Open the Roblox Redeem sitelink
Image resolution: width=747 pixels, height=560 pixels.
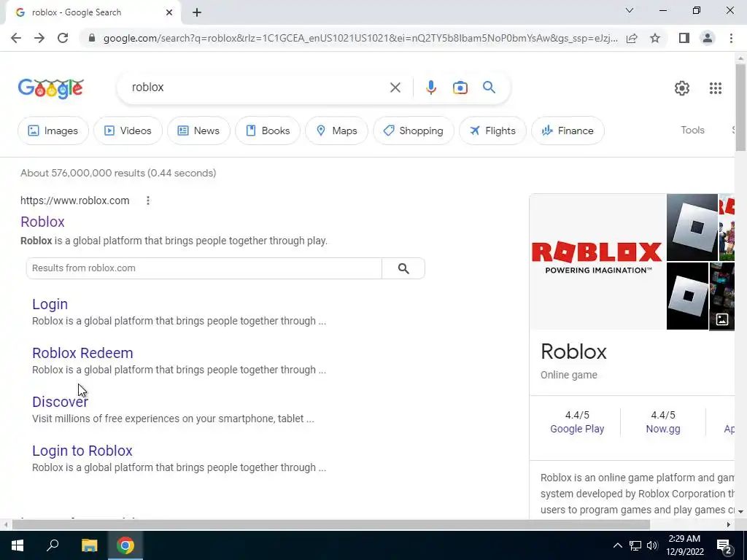[x=82, y=353]
